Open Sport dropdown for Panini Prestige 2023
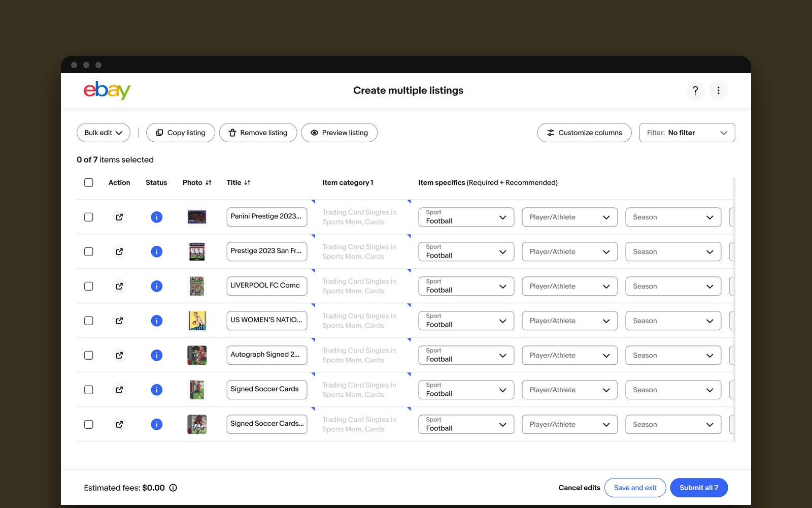Viewport: 812px width, 508px height. pyautogui.click(x=466, y=217)
